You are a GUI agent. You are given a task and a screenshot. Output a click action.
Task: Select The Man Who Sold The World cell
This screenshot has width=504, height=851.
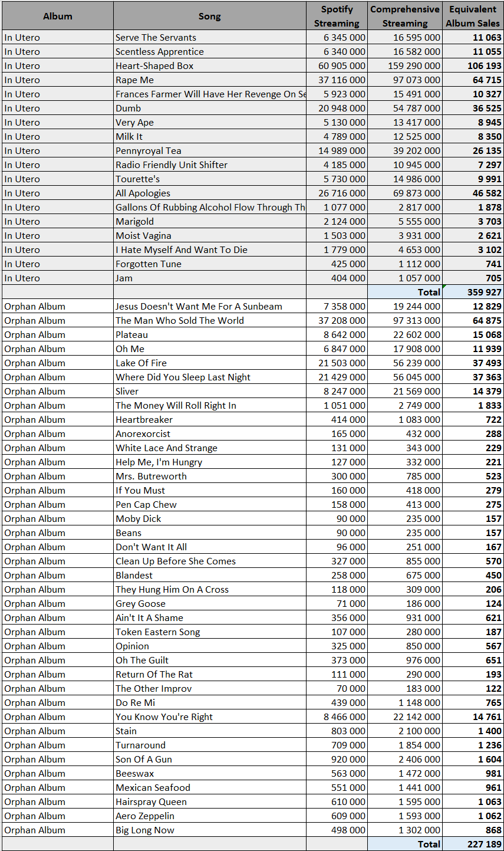(x=209, y=320)
